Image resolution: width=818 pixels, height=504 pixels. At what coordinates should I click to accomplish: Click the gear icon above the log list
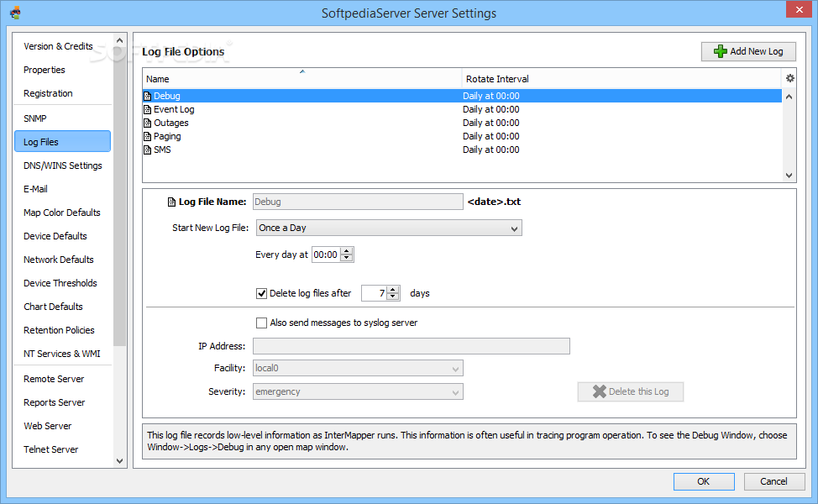coord(789,78)
